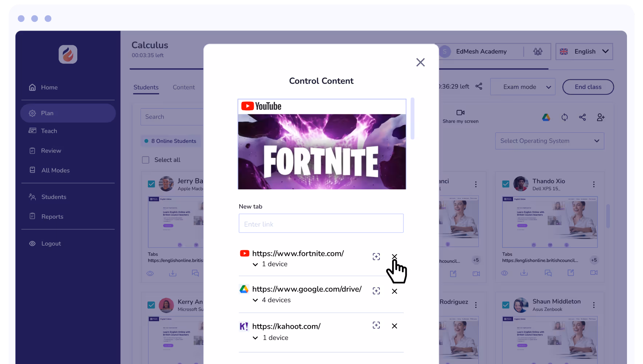Image resolution: width=643 pixels, height=364 pixels.
Task: Click Logout in the sidebar
Action: [51, 244]
